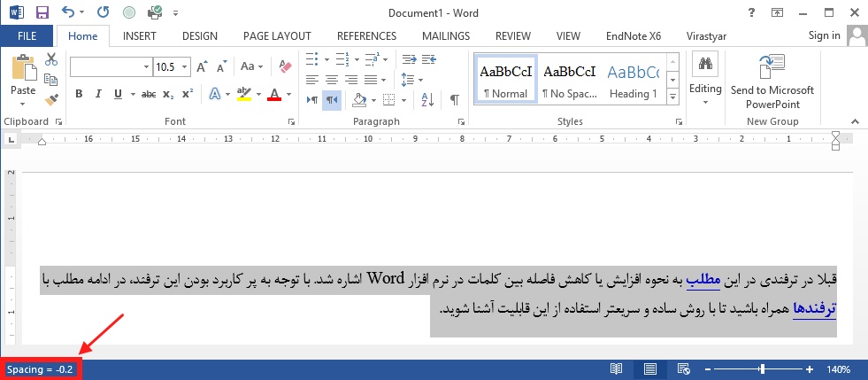Click Sign in link

tap(824, 35)
